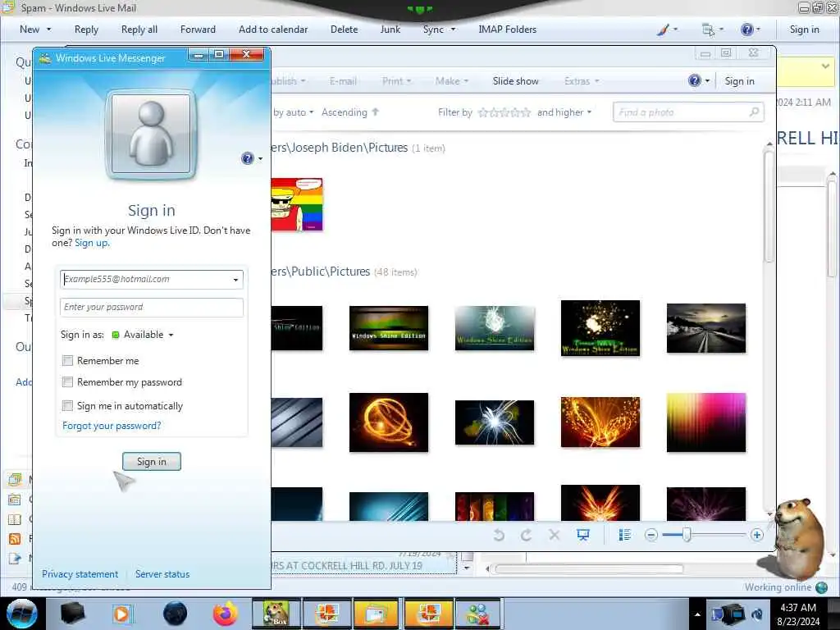840x630 pixels.
Task: Open the Contacts book icon in sidebar
Action: tap(15, 519)
